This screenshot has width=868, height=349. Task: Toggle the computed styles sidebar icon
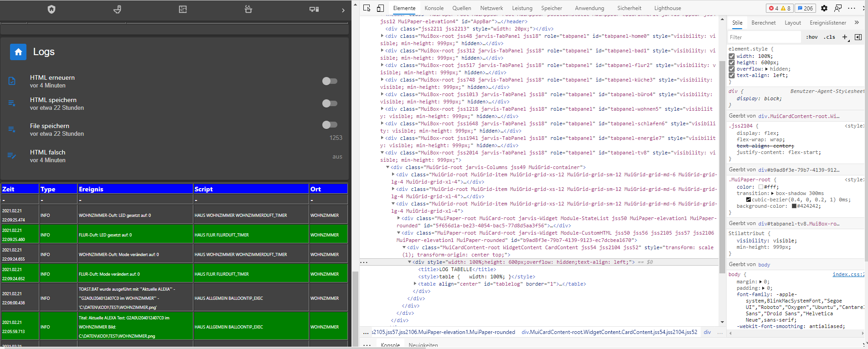click(x=858, y=37)
